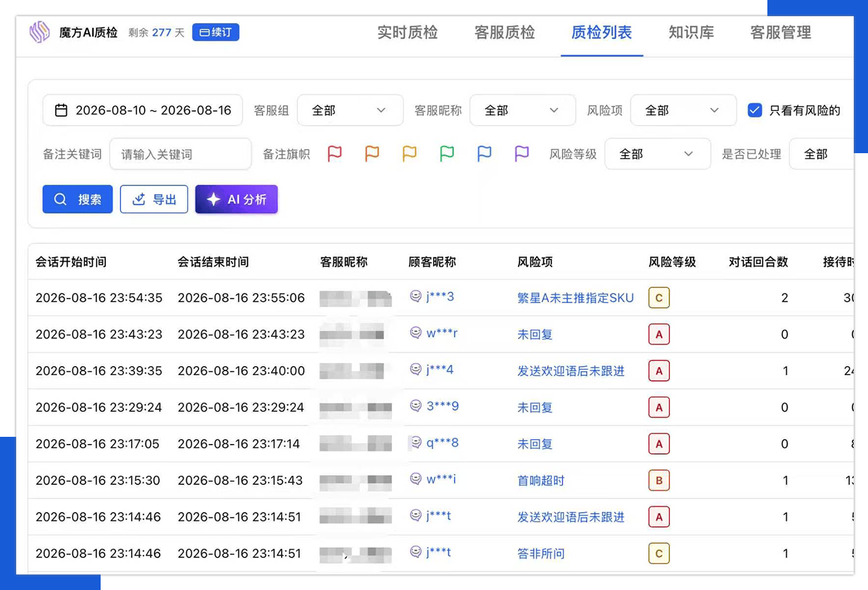Viewport: 868px width, 590px height.
Task: Open the 是否已处理 dropdown
Action: pyautogui.click(x=822, y=154)
